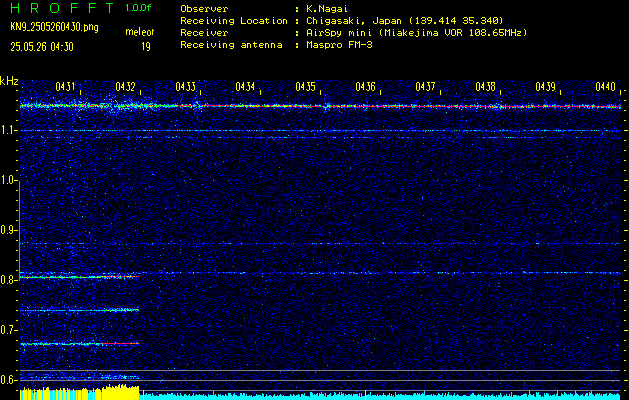Viewport: 629px width, 400px height.
Task: Click time marker 0440
Action: (605, 86)
